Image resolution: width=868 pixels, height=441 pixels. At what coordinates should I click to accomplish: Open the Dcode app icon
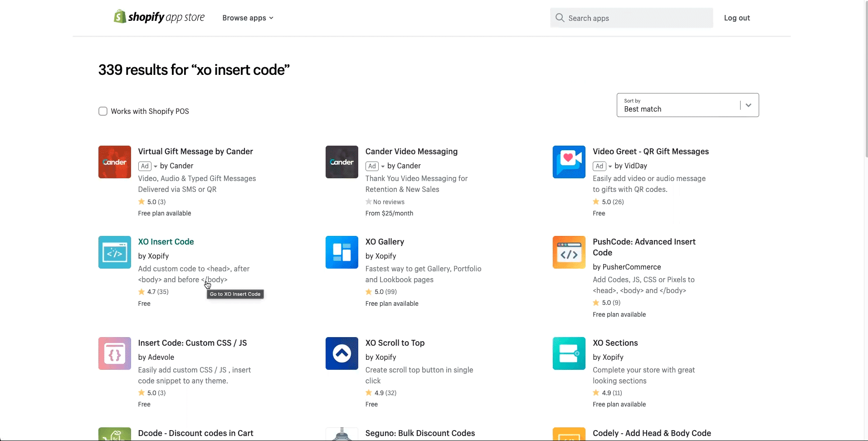pos(115,434)
